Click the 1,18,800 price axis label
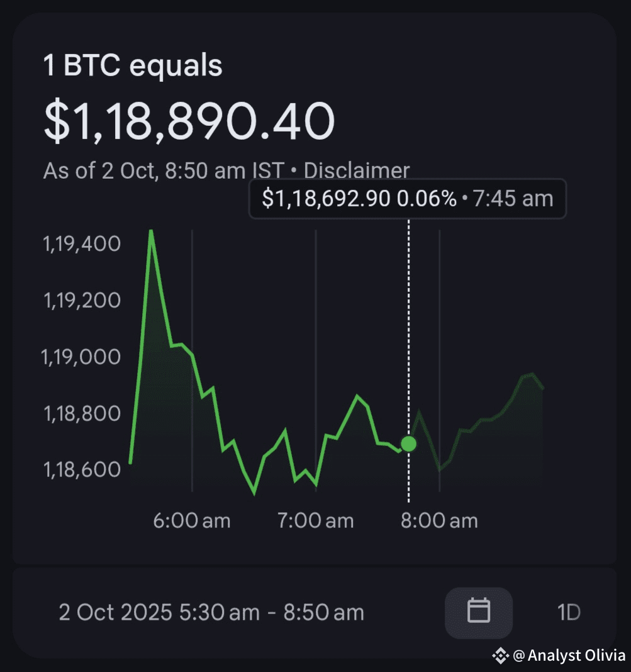 81,414
